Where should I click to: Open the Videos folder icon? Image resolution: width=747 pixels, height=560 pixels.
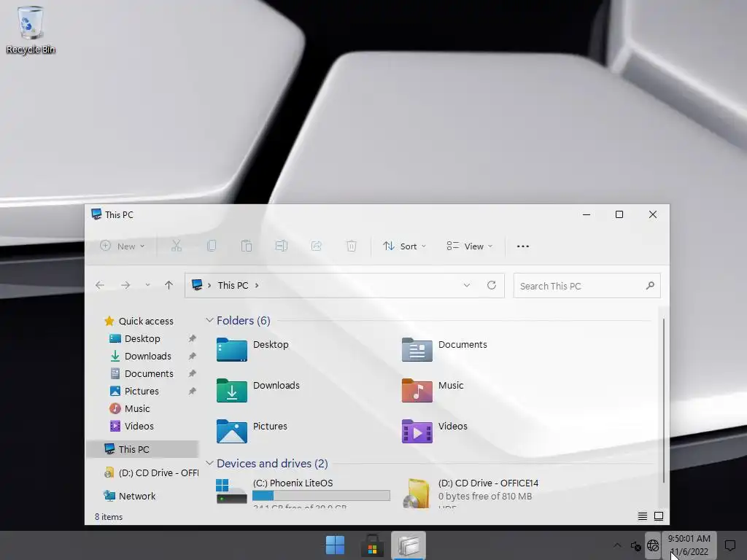pyautogui.click(x=417, y=431)
